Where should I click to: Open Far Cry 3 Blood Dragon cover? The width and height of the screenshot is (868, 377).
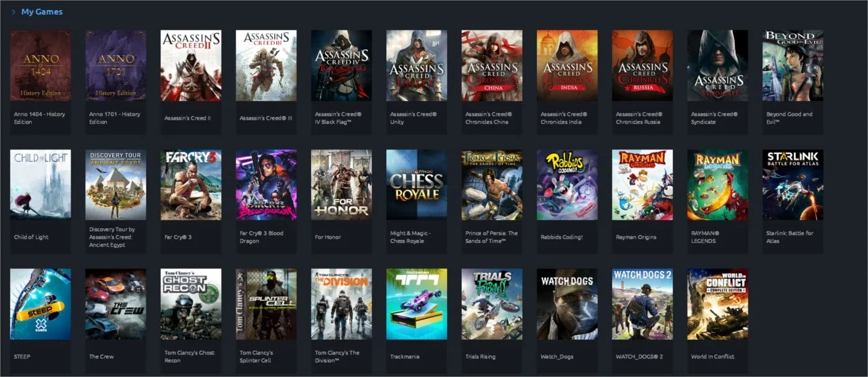266,185
